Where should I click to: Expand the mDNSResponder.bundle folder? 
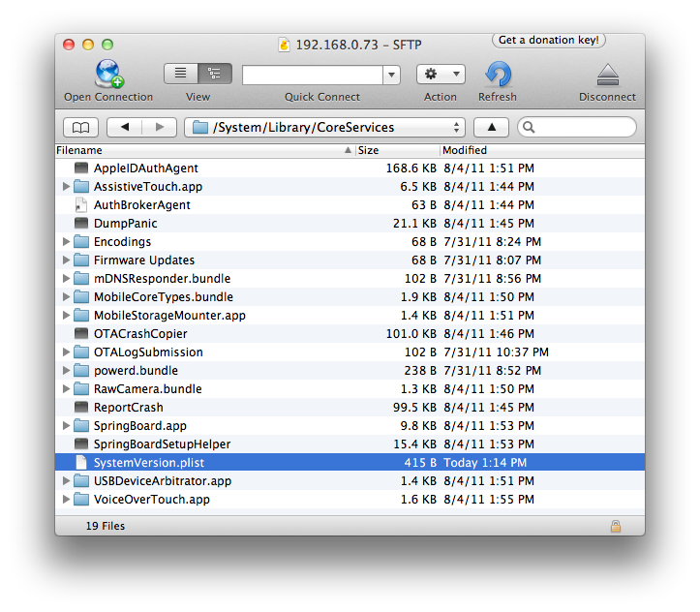pos(66,279)
